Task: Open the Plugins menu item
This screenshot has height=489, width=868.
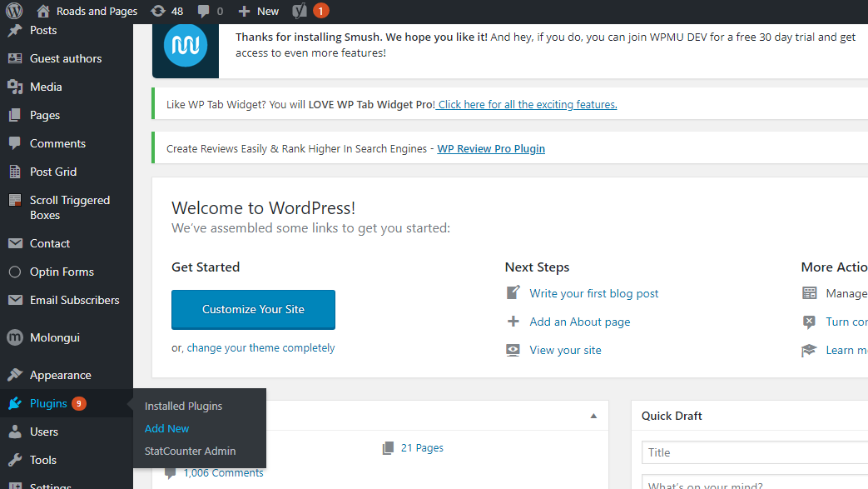Action: pyautogui.click(x=48, y=403)
